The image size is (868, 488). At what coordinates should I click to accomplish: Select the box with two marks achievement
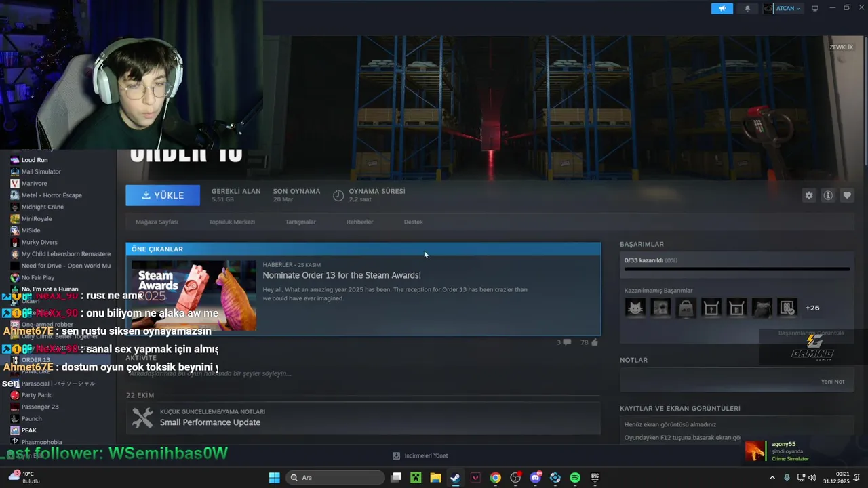coord(736,308)
